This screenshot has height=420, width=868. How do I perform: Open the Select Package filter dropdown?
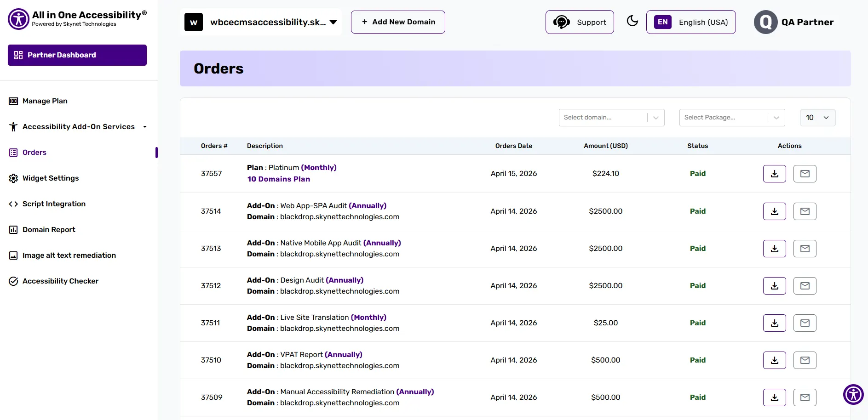[732, 118]
